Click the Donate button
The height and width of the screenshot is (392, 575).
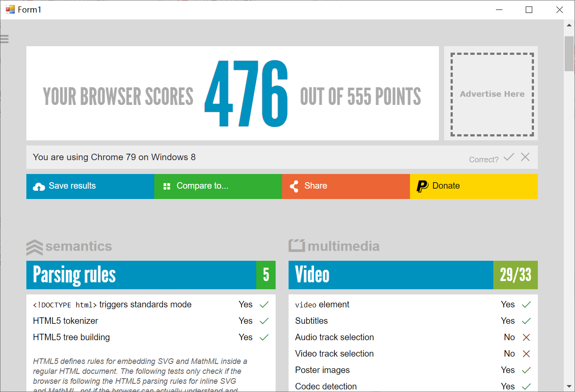[x=474, y=187]
